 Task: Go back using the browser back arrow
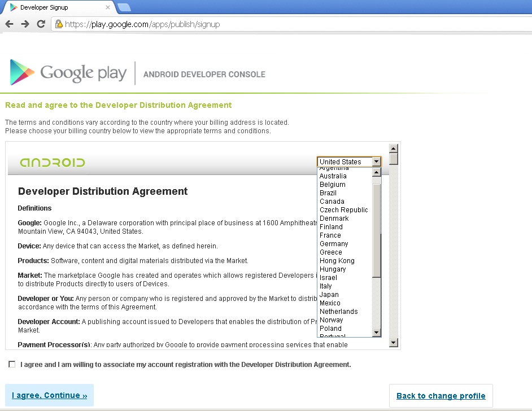pos(10,24)
